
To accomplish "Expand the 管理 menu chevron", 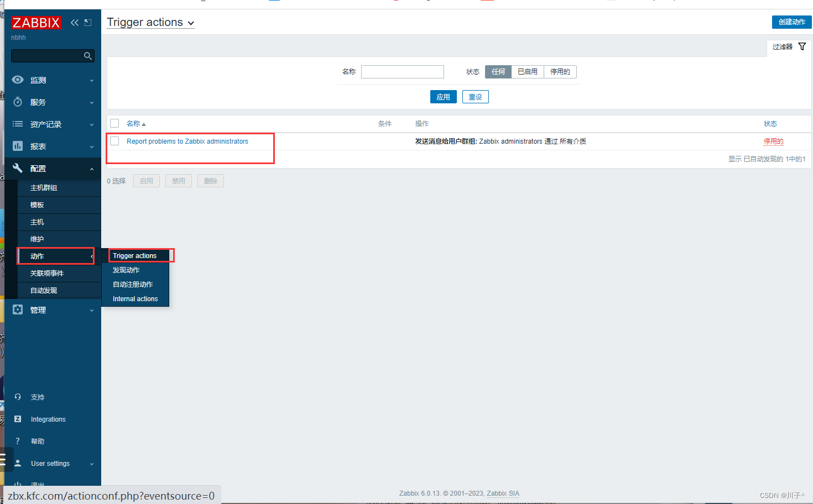I will (92, 310).
